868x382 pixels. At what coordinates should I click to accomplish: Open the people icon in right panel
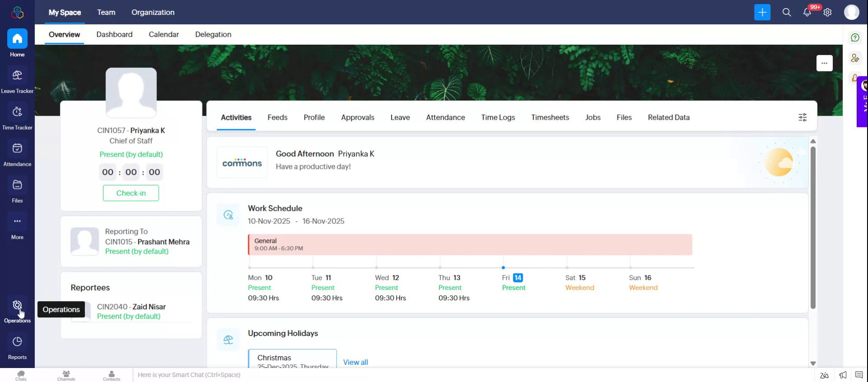point(855,58)
